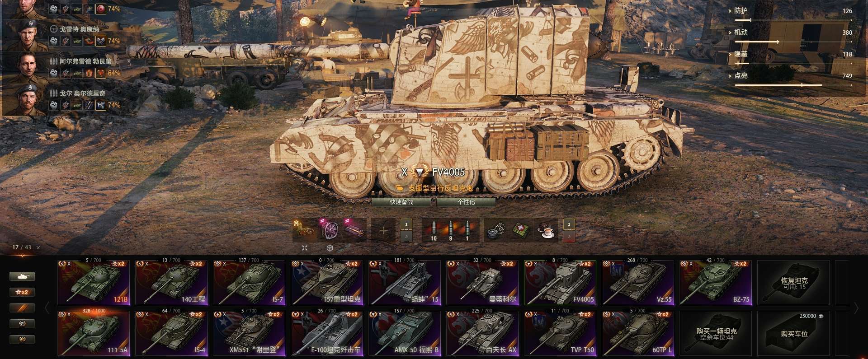
Task: Switch to equipment loadout preset 2
Action: click(x=406, y=237)
